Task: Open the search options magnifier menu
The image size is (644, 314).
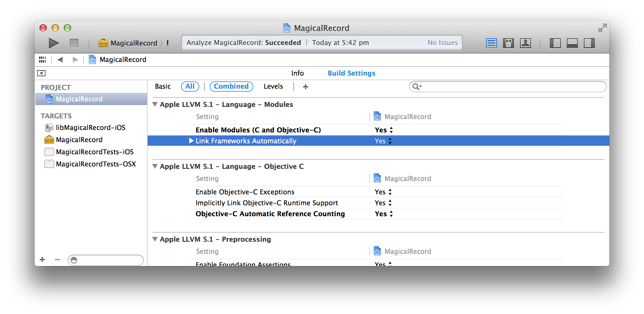Action: tap(417, 87)
